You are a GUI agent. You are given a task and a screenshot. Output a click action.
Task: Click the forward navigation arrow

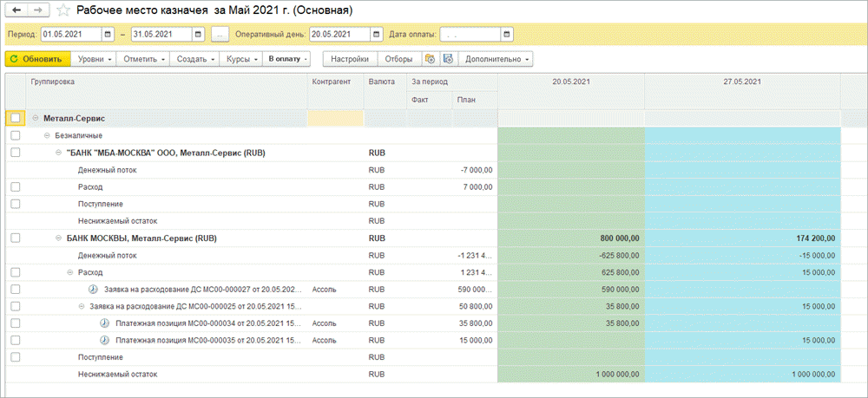click(40, 11)
